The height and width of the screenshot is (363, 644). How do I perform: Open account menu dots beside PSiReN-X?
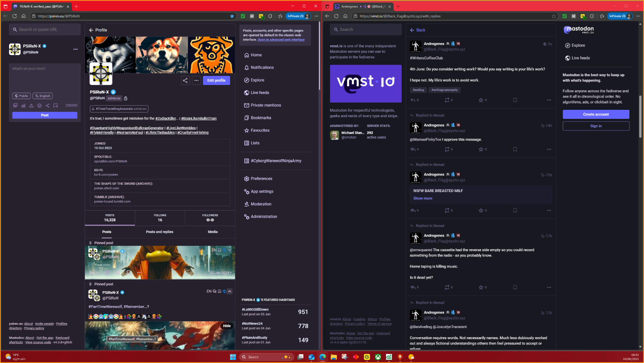pos(76,49)
